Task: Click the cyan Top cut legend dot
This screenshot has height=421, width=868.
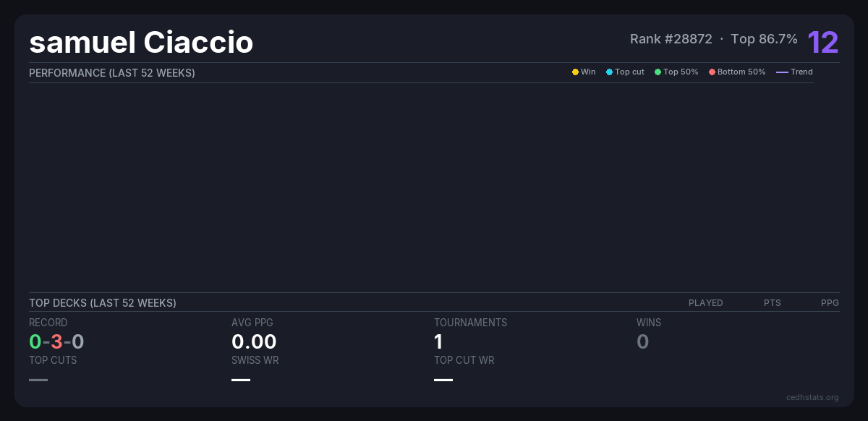Action: pyautogui.click(x=609, y=72)
